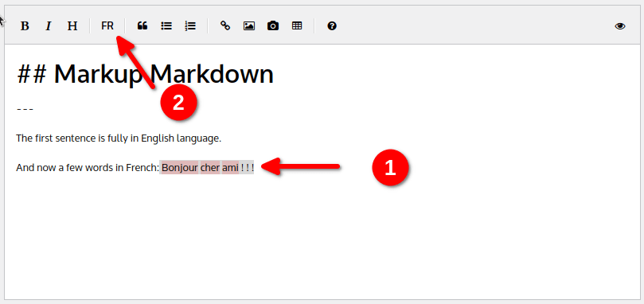This screenshot has width=644, height=304.
Task: Toggle bold formatting with the B icon
Action: click(25, 26)
